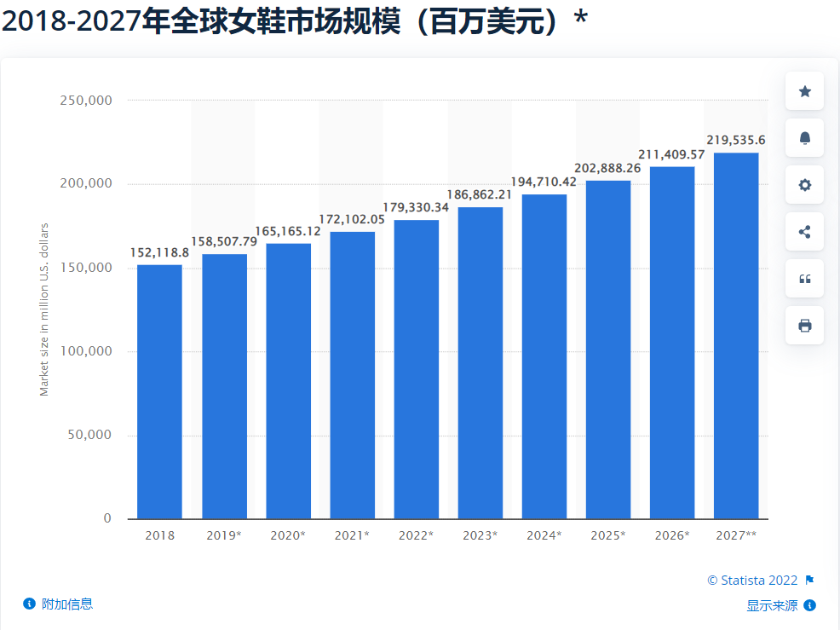
Task: Click the © Statista 2022 link
Action: (x=752, y=581)
